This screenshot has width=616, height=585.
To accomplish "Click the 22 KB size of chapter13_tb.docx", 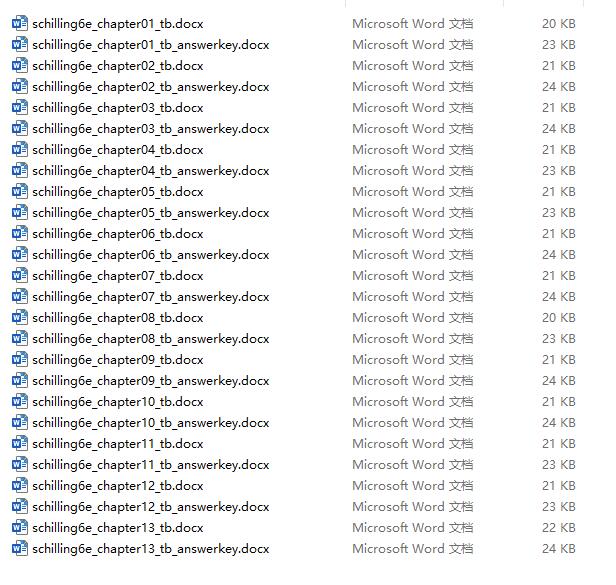I will click(559, 528).
